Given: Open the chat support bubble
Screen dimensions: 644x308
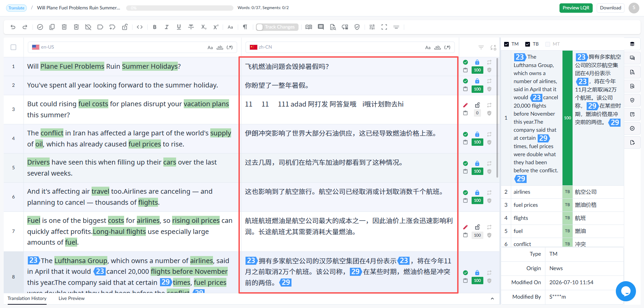Looking at the screenshot, I should tap(626, 291).
